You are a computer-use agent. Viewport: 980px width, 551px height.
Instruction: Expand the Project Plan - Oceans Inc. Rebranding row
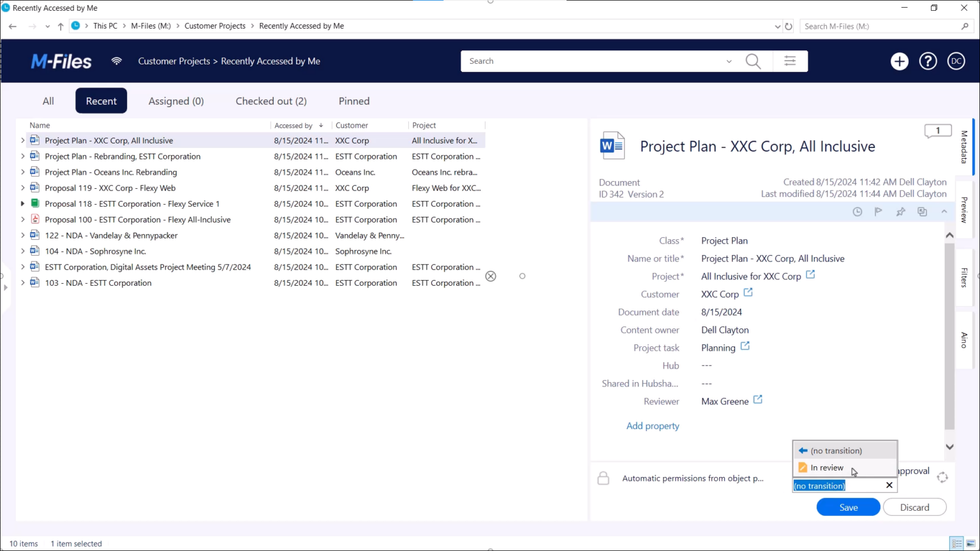(x=23, y=172)
